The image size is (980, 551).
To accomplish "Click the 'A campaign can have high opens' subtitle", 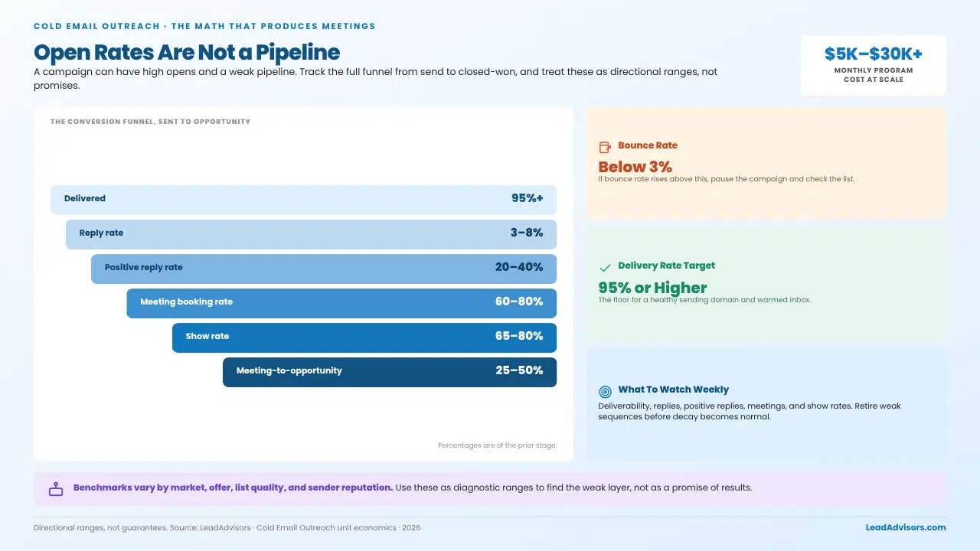I will coord(375,79).
